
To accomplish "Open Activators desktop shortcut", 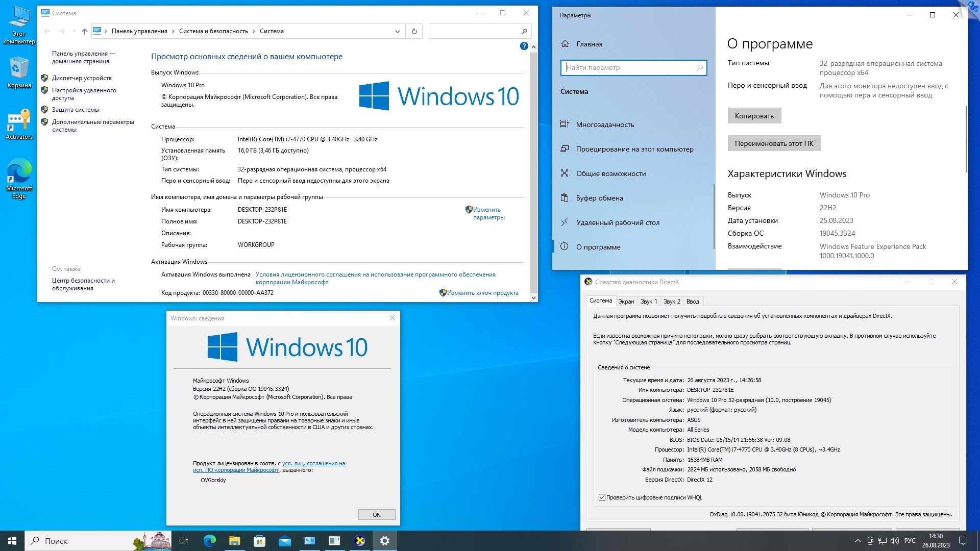I will click(x=19, y=124).
